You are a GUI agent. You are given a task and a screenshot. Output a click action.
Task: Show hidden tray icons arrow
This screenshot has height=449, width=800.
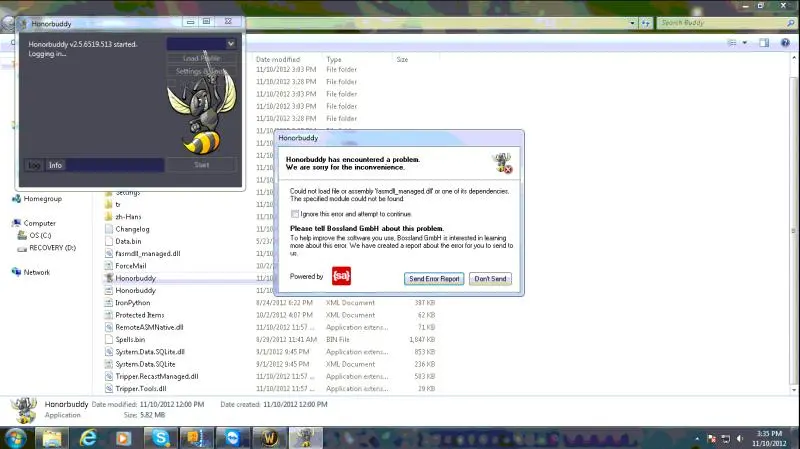[x=697, y=439]
